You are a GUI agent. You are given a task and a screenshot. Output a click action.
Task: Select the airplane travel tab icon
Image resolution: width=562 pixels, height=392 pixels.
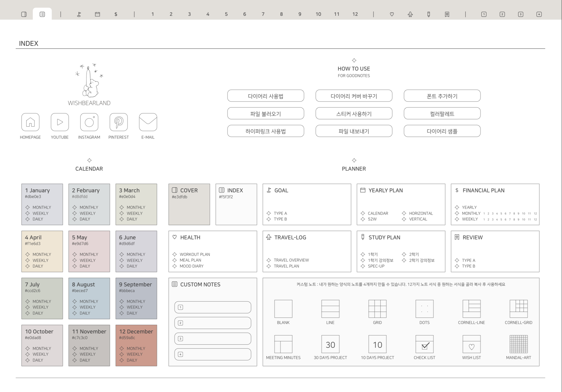click(x=410, y=14)
